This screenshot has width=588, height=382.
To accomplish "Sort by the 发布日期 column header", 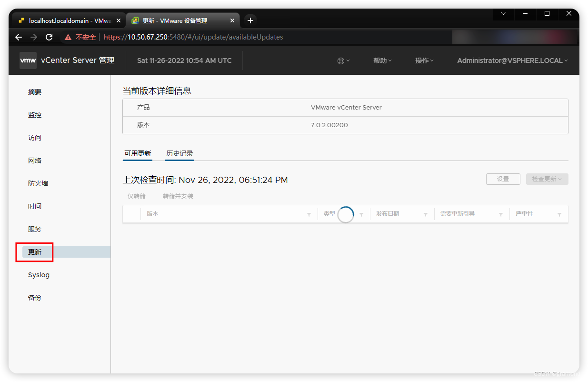I will [x=388, y=214].
